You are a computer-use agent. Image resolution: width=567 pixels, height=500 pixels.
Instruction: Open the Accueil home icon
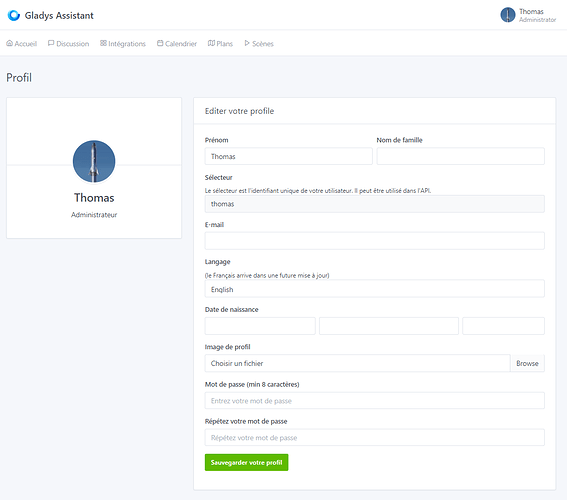pyautogui.click(x=10, y=43)
